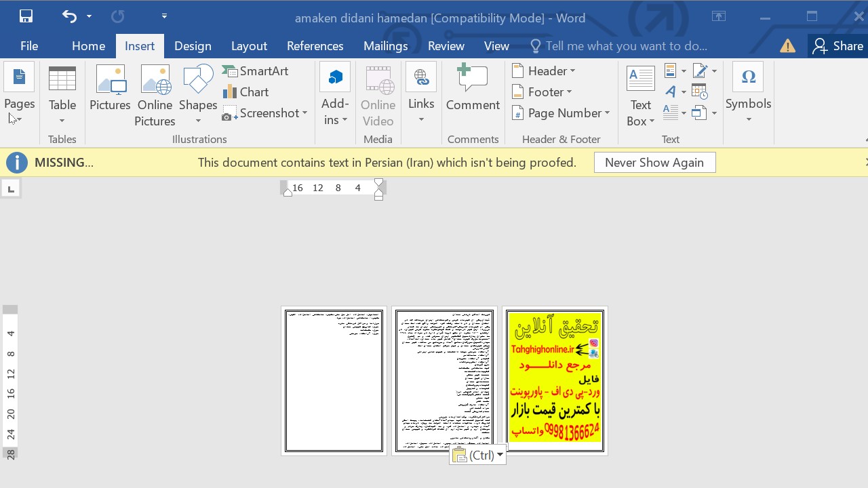
Task: Click the Signature Line icon
Action: (x=699, y=70)
